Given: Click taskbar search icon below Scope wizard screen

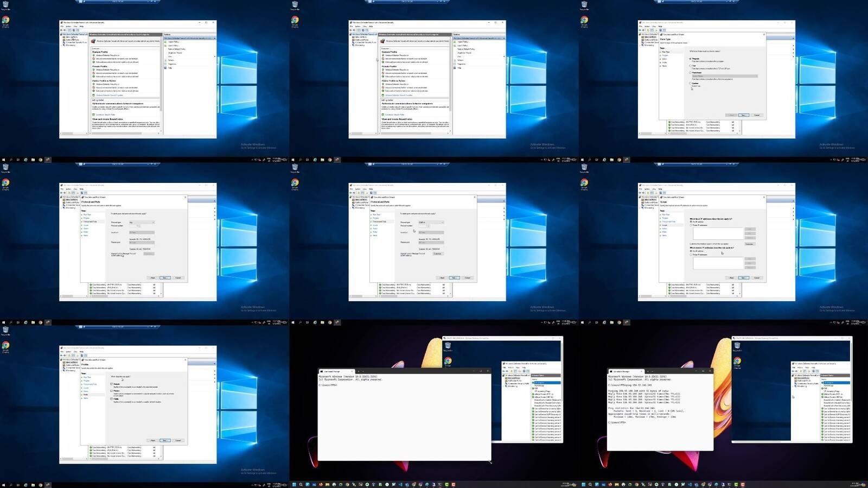Looking at the screenshot, I should 589,322.
